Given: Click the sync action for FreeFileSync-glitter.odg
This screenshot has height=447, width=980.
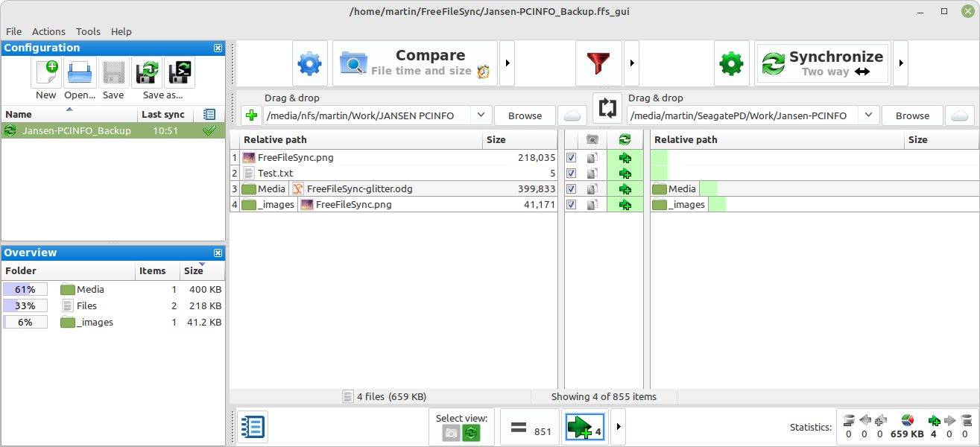Looking at the screenshot, I should click(x=625, y=189).
